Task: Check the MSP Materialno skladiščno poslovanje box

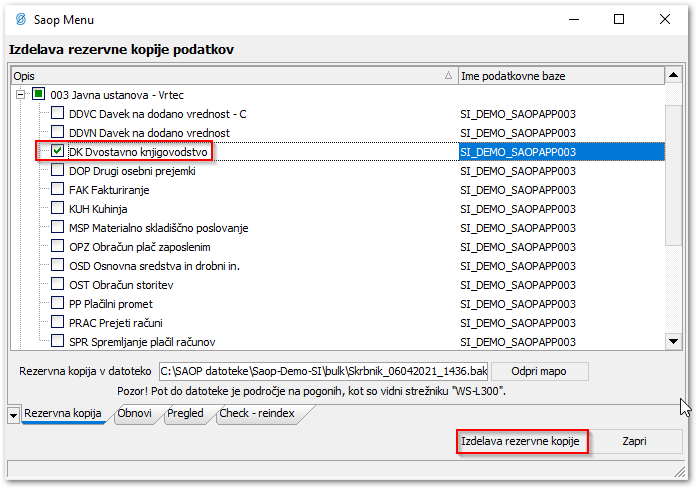Action: (57, 227)
